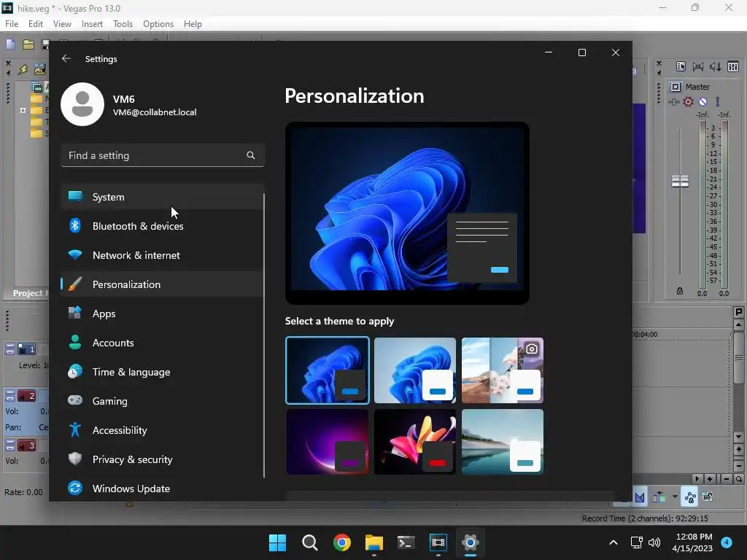
Task: Click the Find a setting search field
Action: coord(163,155)
